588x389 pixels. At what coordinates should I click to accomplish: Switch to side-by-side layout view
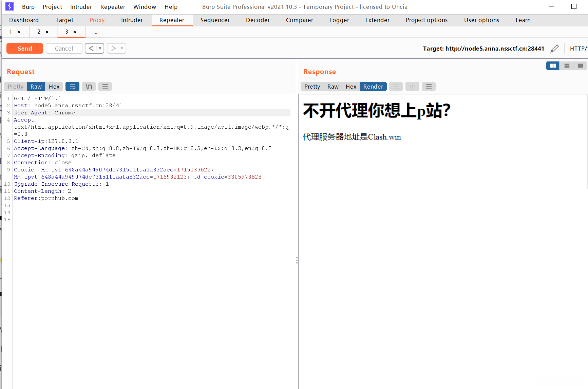[x=553, y=66]
